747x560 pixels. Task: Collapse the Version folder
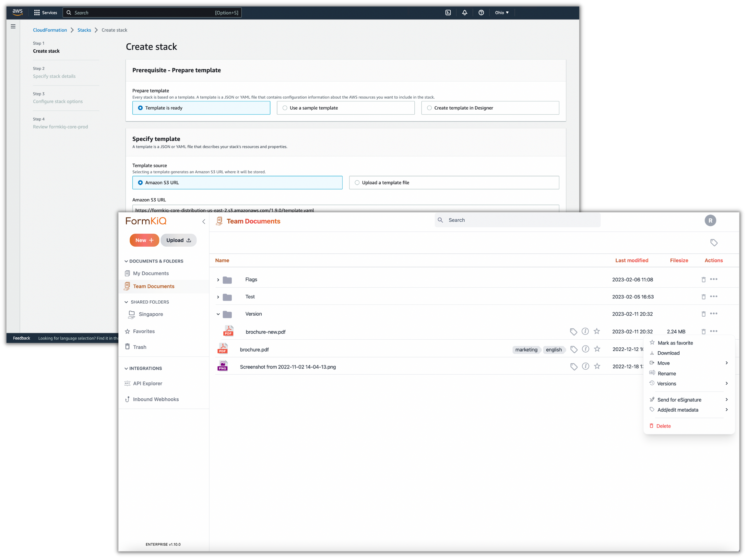pyautogui.click(x=218, y=314)
